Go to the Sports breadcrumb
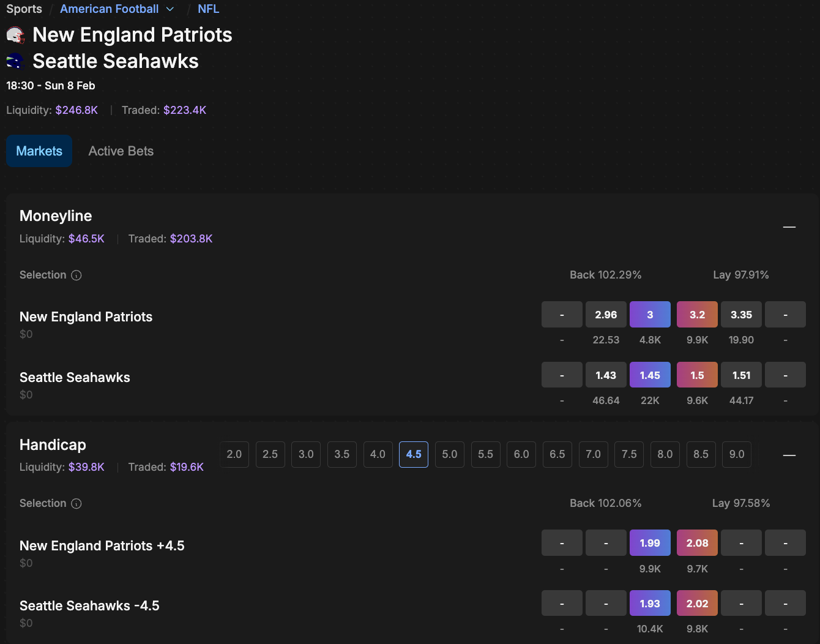Screen dimensions: 820x644 24,9
